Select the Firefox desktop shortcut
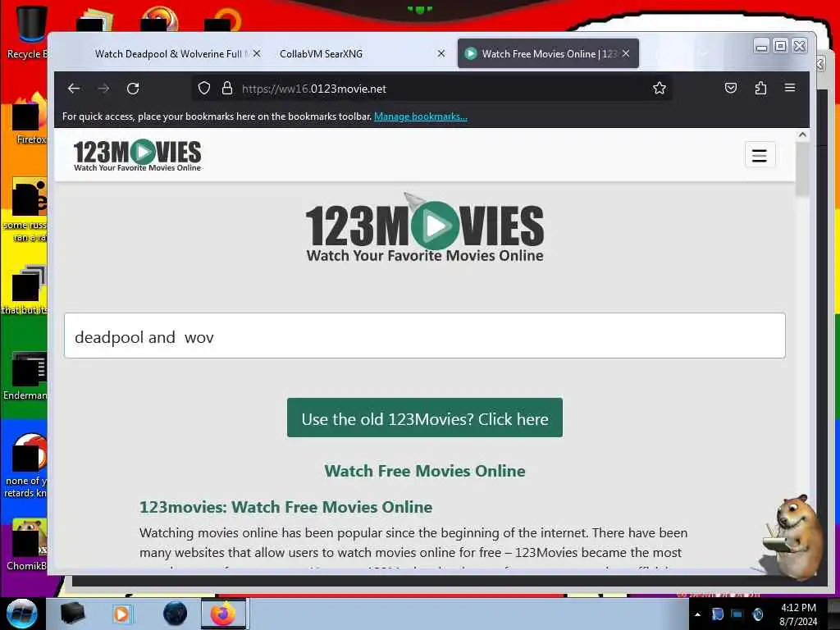This screenshot has width=840, height=630. click(x=30, y=119)
